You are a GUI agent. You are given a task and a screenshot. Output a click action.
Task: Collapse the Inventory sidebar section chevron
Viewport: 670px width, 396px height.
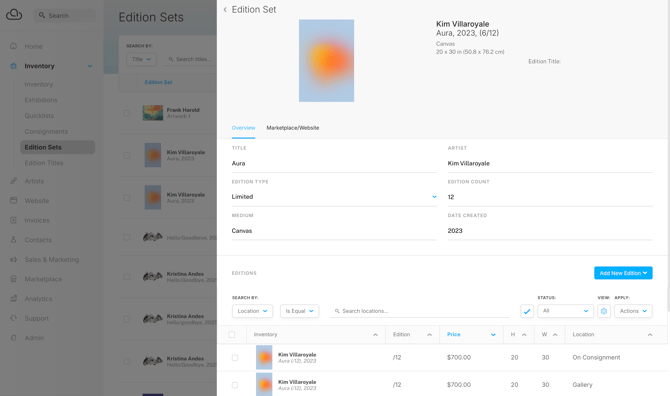tap(90, 66)
